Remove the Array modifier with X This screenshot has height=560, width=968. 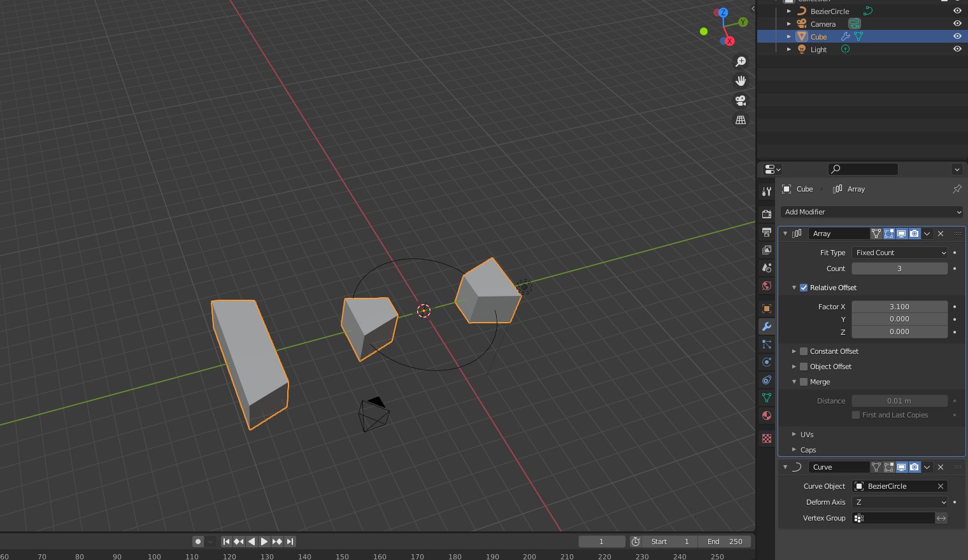pos(941,234)
